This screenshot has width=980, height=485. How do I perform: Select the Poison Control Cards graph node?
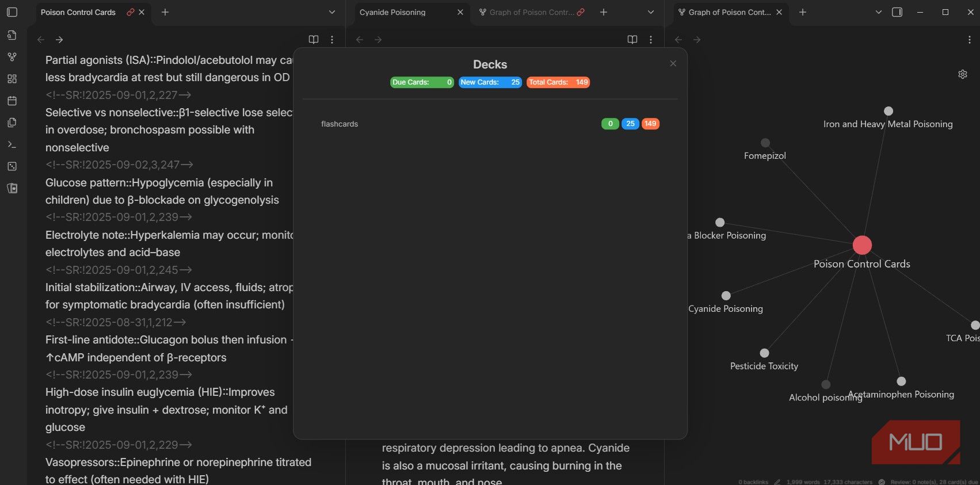pos(862,245)
